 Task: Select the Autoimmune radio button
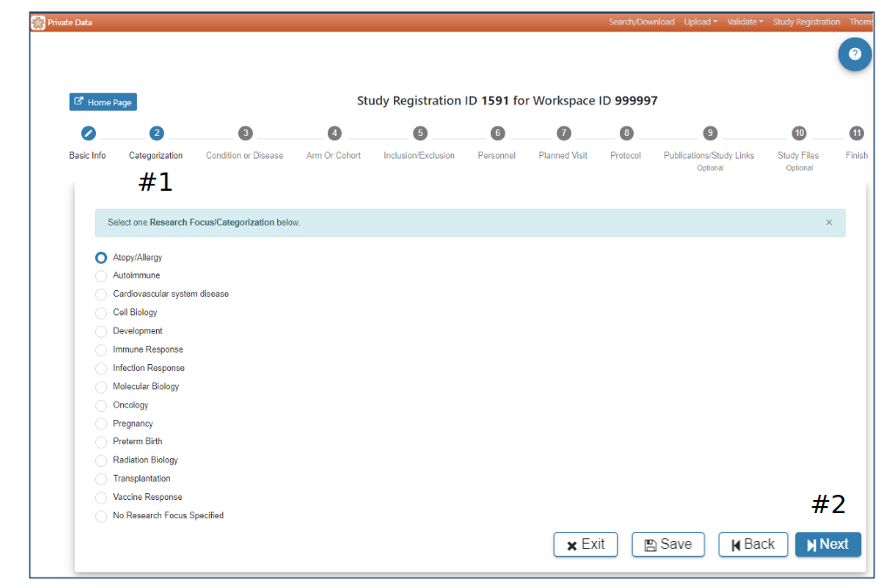[x=101, y=276]
